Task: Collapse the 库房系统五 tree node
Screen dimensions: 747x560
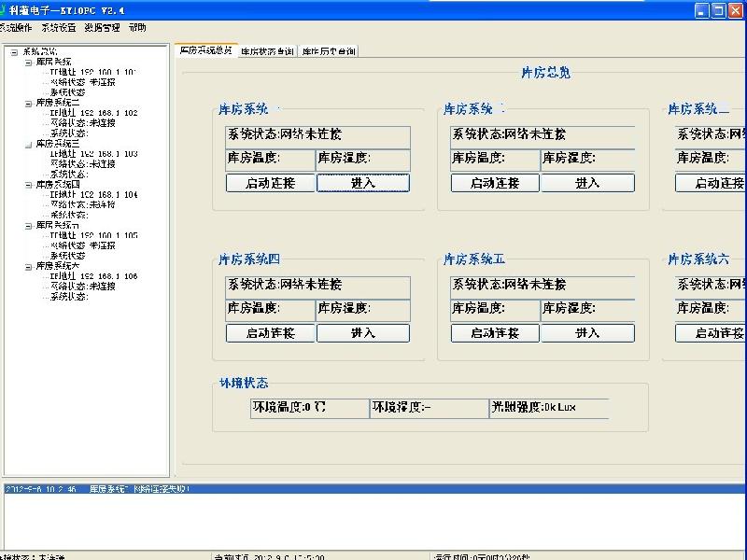Action: point(29,226)
